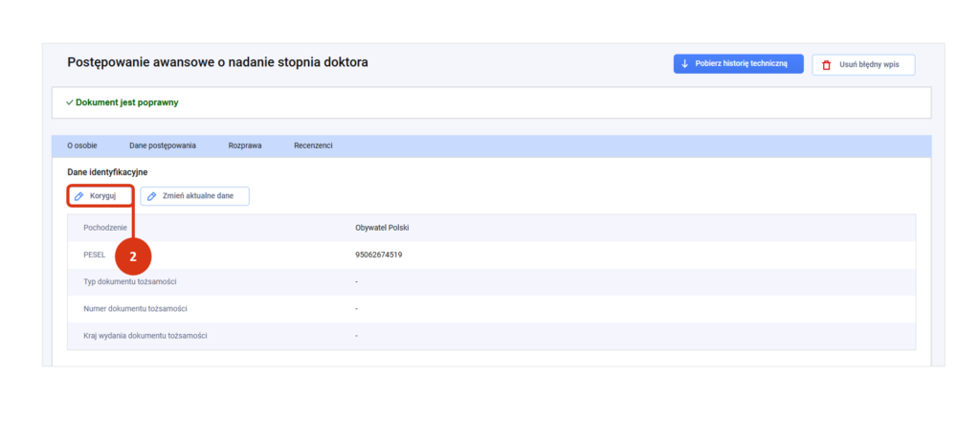
Task: Switch to Dane postępowania tab
Action: tap(163, 145)
